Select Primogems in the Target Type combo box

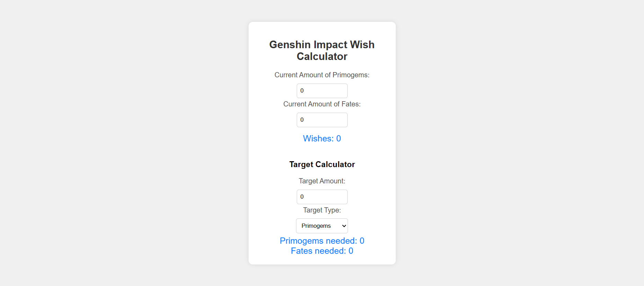(322, 226)
